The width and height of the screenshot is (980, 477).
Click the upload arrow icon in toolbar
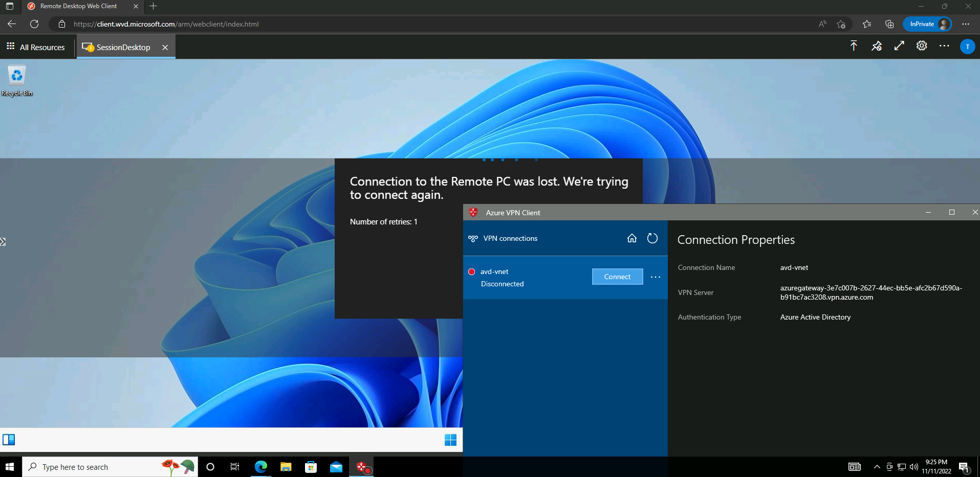pos(854,46)
